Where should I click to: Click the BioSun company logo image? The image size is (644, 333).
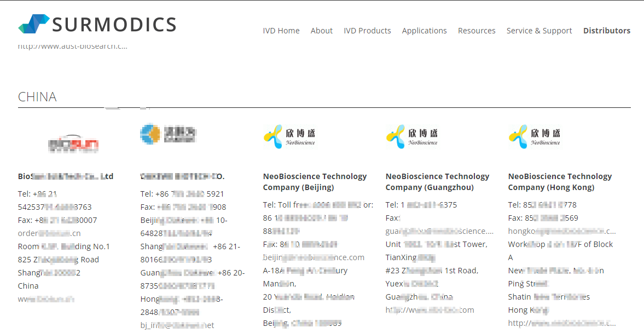click(x=73, y=143)
